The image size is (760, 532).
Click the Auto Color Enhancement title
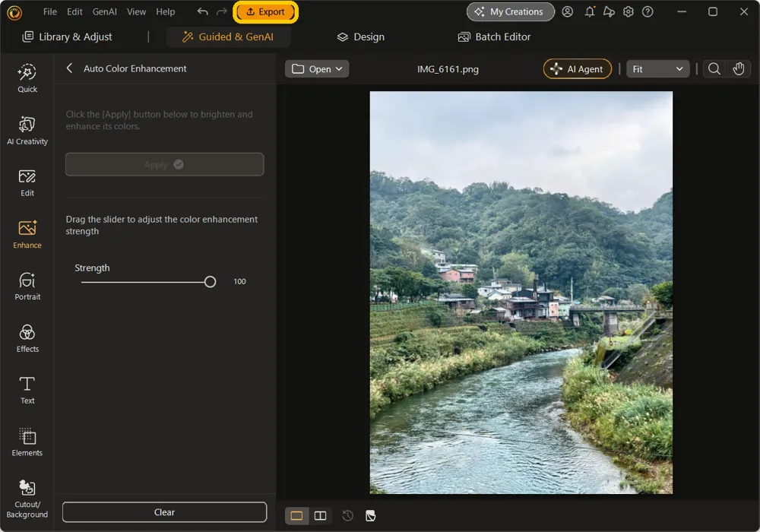pyautogui.click(x=135, y=68)
